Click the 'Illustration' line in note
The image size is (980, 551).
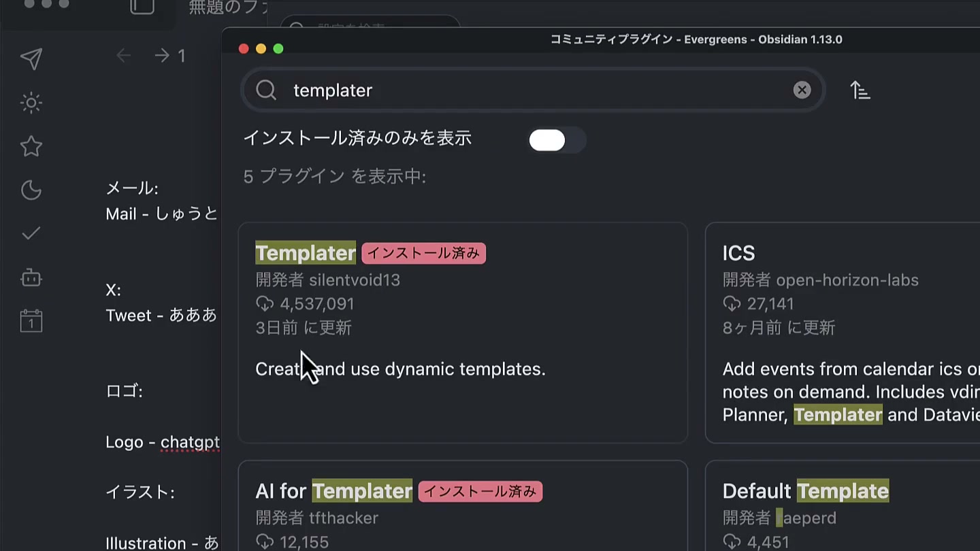163,544
